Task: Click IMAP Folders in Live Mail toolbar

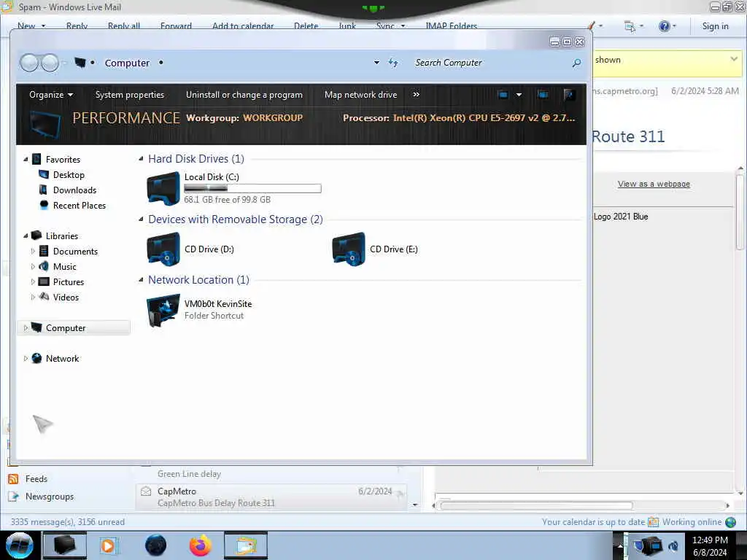Action: [x=451, y=26]
